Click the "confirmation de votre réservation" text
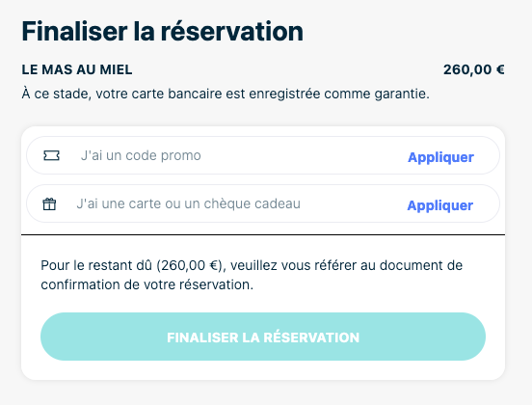This screenshot has width=532, height=405. pos(146,284)
